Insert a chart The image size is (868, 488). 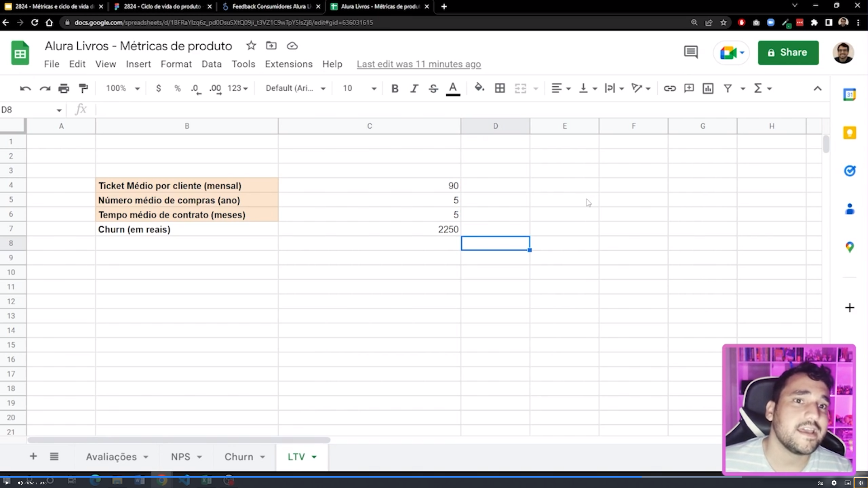[708, 89]
